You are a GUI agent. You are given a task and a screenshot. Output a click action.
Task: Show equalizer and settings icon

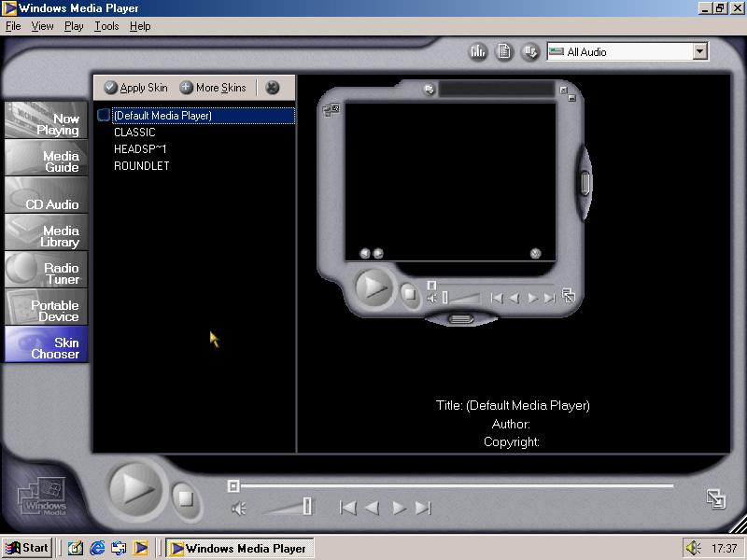pyautogui.click(x=478, y=52)
